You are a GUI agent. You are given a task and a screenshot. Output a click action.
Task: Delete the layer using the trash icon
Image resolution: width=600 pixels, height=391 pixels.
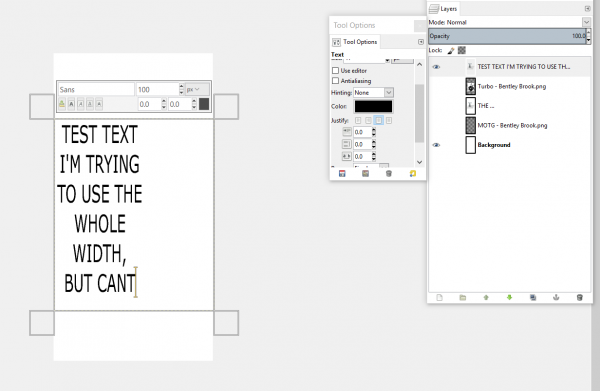tap(579, 298)
